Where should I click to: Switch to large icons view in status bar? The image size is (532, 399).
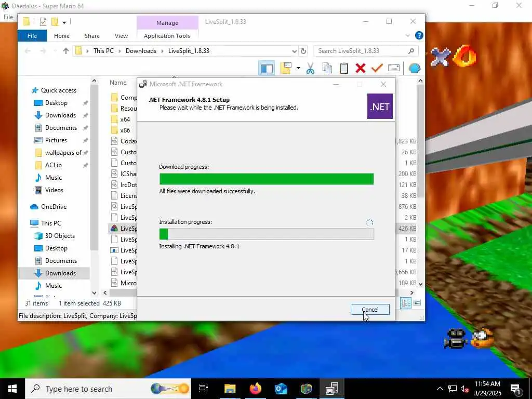point(417,303)
